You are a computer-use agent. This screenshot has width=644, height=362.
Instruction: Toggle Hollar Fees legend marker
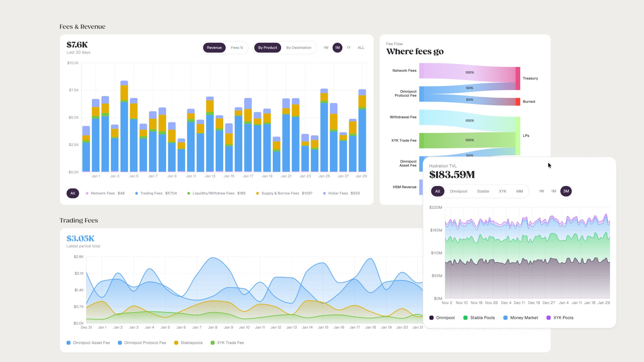tap(324, 193)
